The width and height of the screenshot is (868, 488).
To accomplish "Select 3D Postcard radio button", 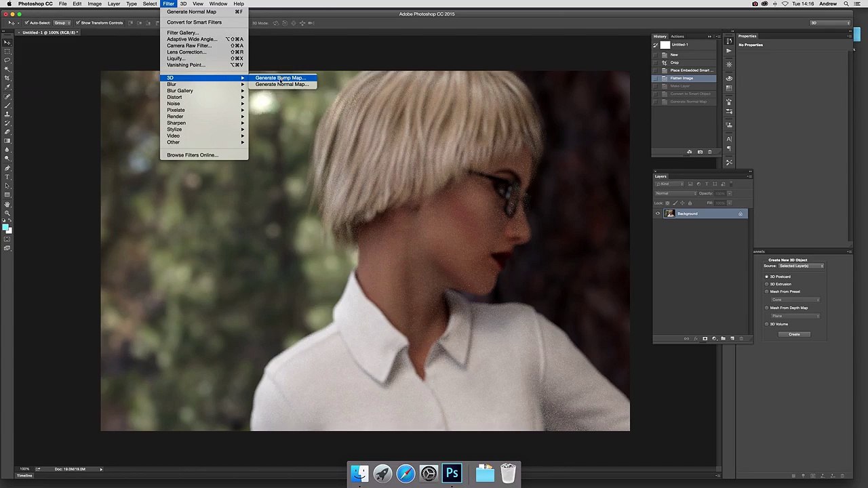I will (x=767, y=277).
